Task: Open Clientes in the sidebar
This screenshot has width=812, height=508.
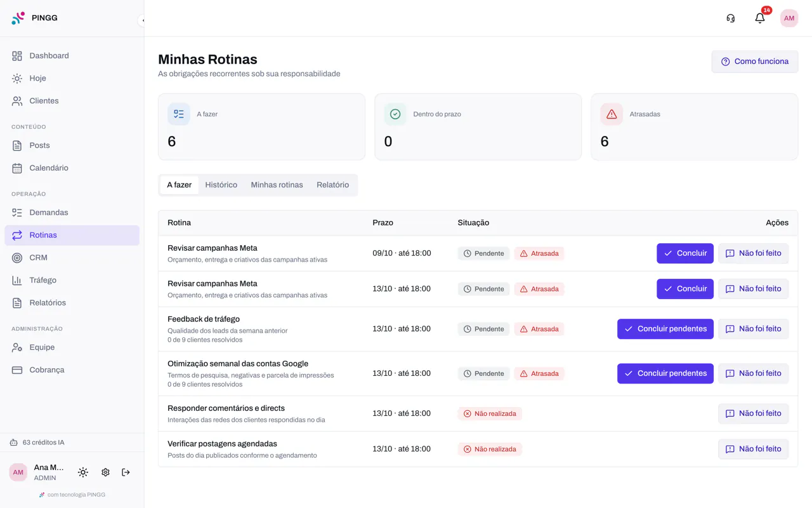Action: [x=72, y=101]
